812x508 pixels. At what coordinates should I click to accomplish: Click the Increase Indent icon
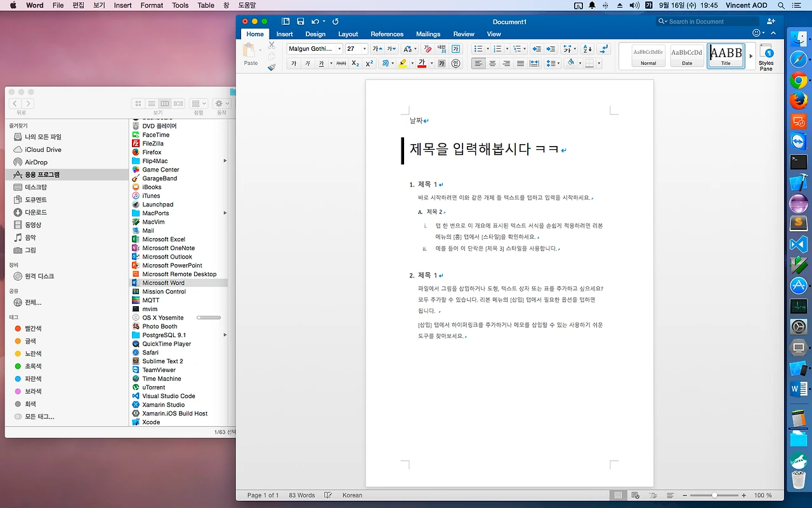point(551,49)
